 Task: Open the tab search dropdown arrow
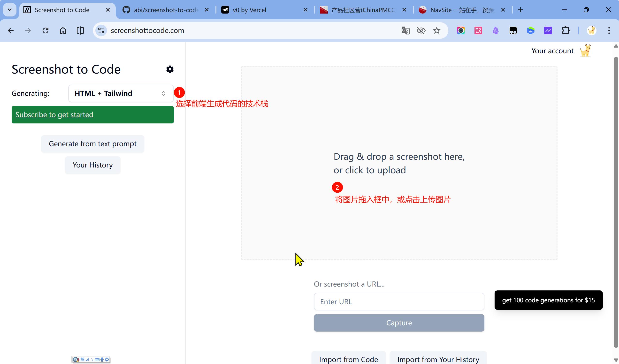[10, 10]
